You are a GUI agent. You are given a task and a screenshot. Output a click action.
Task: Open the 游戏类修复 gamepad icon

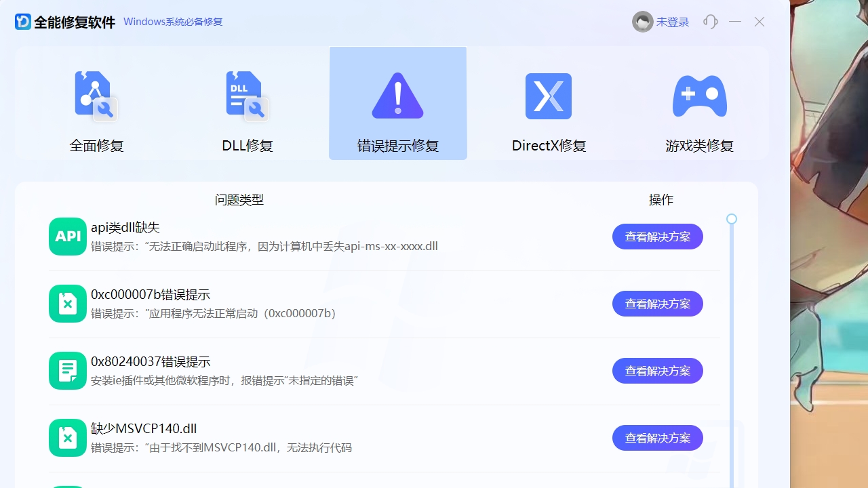pos(699,96)
